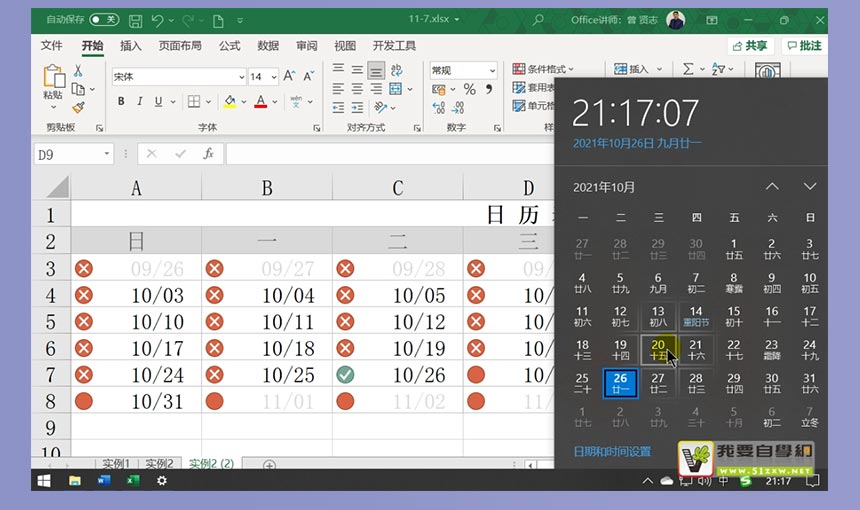Viewport: 860px width, 510px height.
Task: Click the merge and center icon
Action: pyautogui.click(x=395, y=88)
